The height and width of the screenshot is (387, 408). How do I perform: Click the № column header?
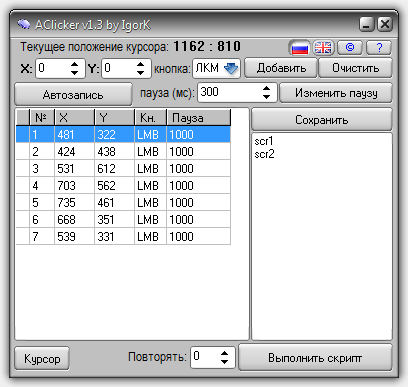(x=42, y=117)
